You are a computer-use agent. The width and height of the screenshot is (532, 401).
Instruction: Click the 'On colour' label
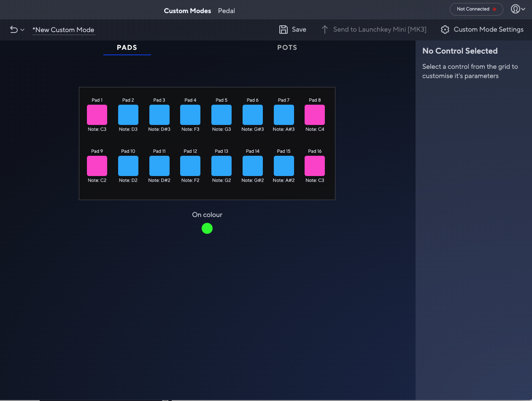[x=207, y=215]
